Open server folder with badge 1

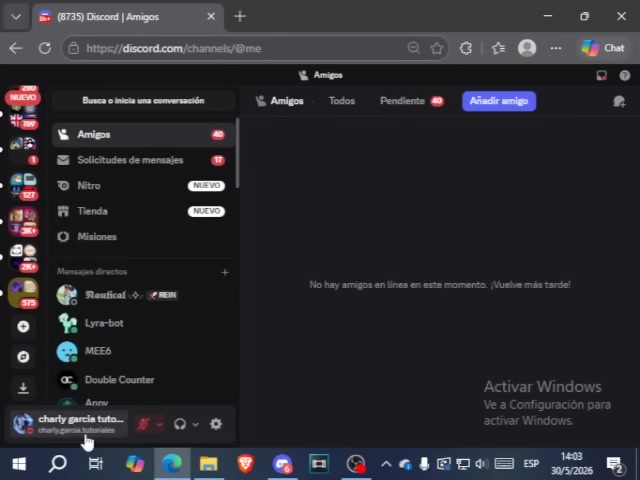click(23, 150)
